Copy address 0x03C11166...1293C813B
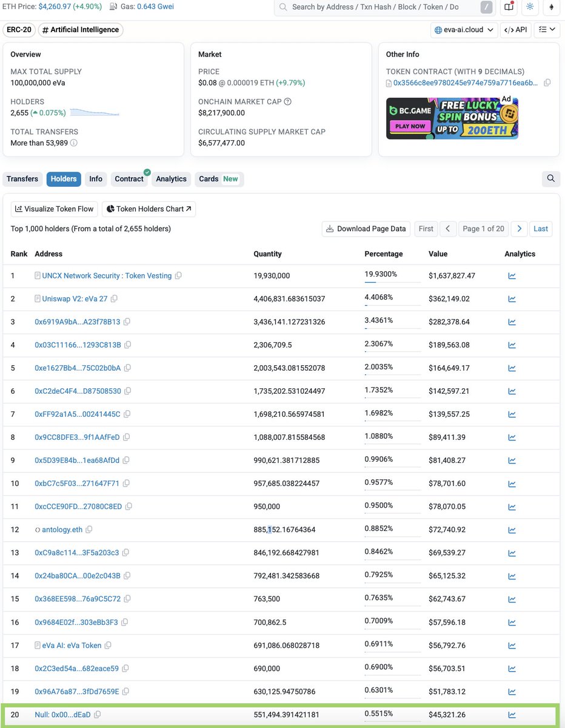 [127, 345]
